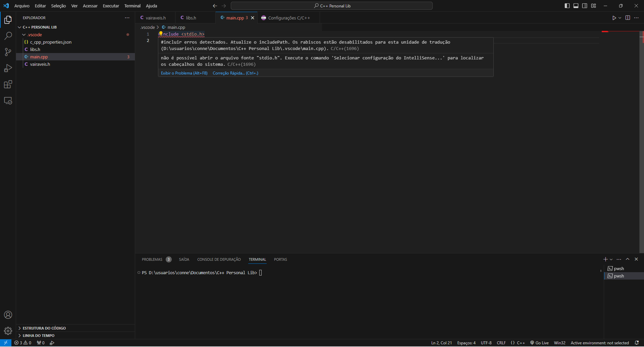Create a new terminal with plus icon

pyautogui.click(x=605, y=259)
